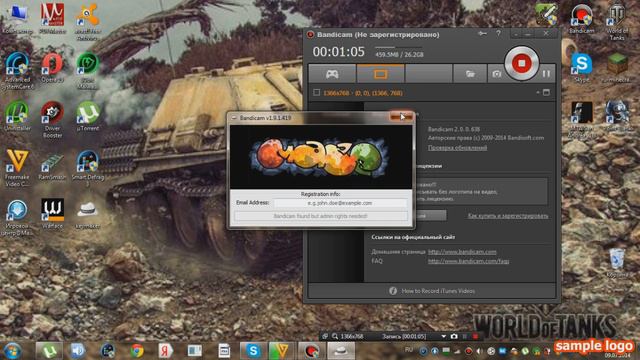Image resolution: width=640 pixels, height=360 pixels.
Task: Open the bandicam.com FAQ link
Action: (468, 261)
